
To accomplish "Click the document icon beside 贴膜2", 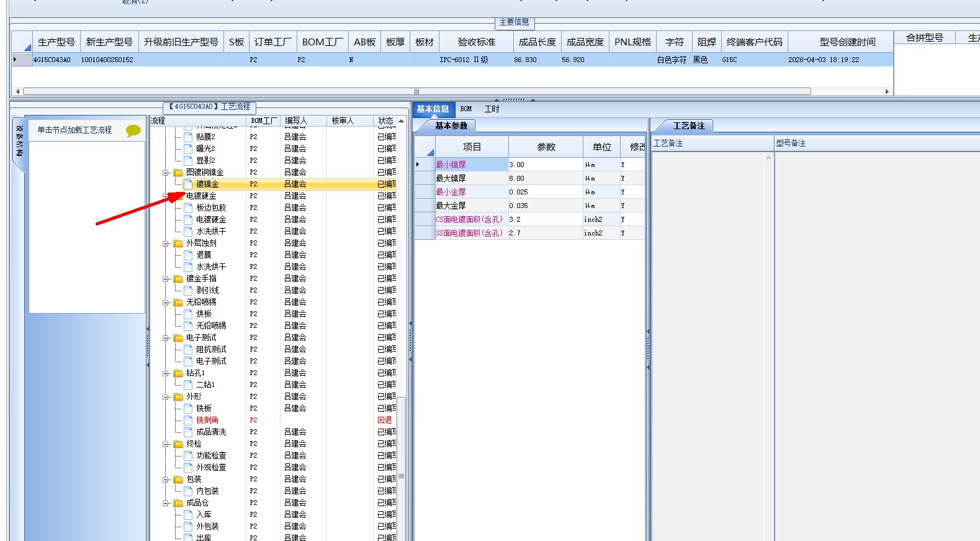I will tap(188, 137).
